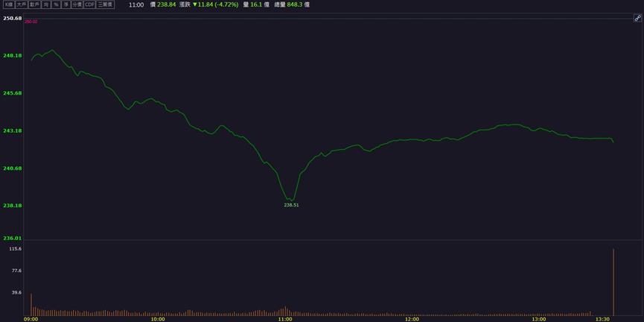Image resolution: width=644 pixels, height=322 pixels.
Task: Click the header time 11:00
Action: click(136, 4)
